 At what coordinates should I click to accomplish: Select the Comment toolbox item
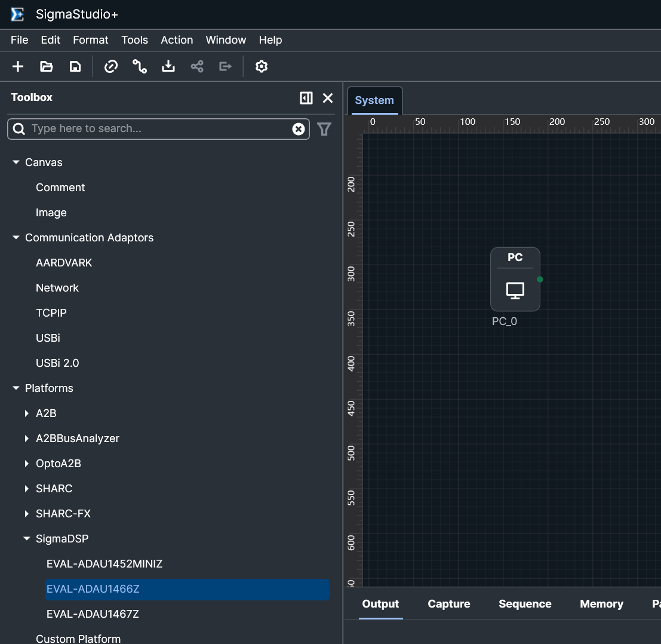60,188
